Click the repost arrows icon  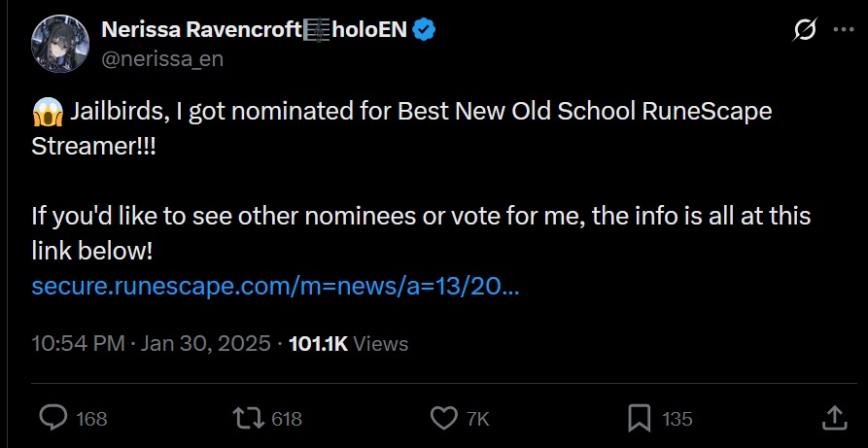pos(248,418)
